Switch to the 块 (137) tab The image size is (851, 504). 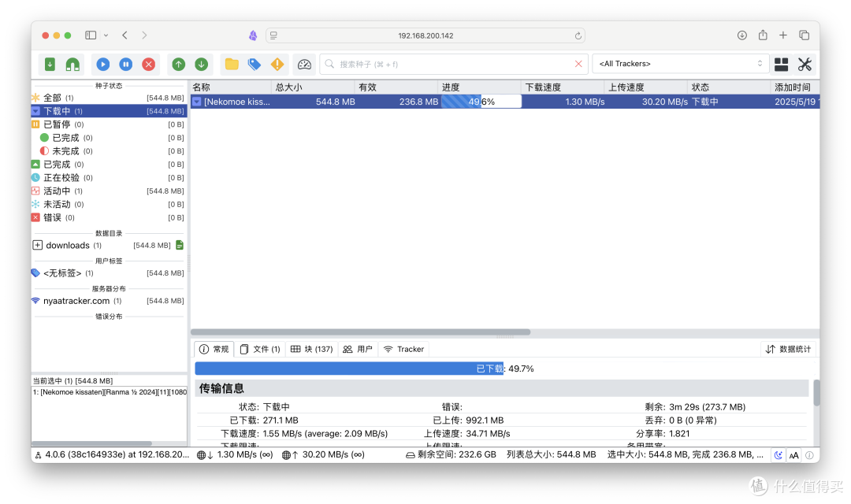coord(311,349)
